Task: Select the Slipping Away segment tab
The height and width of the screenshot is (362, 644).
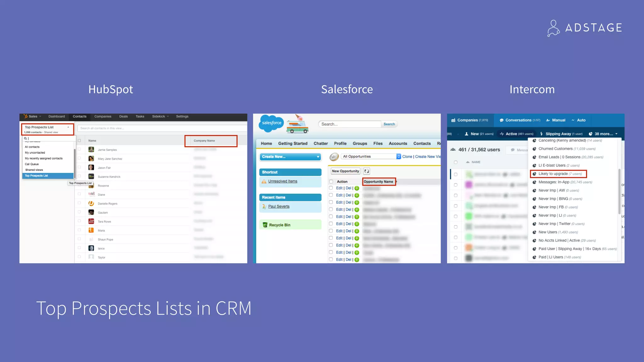Action: [x=561, y=134]
